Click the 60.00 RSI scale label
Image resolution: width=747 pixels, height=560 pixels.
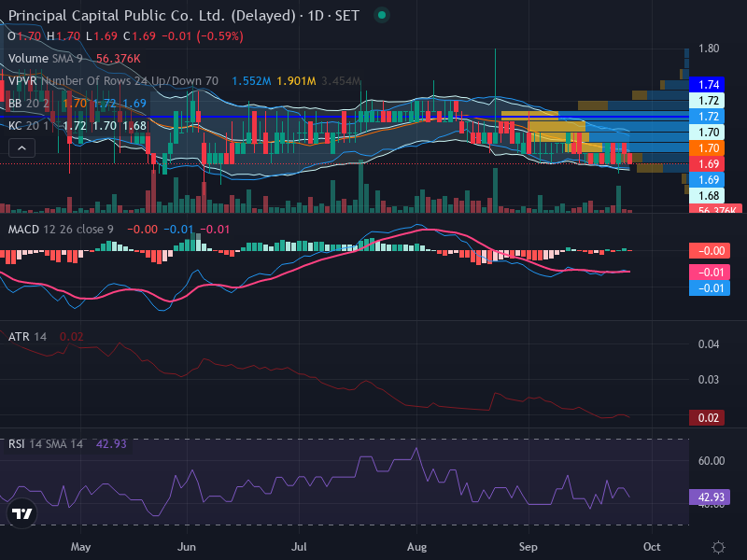tap(712, 461)
